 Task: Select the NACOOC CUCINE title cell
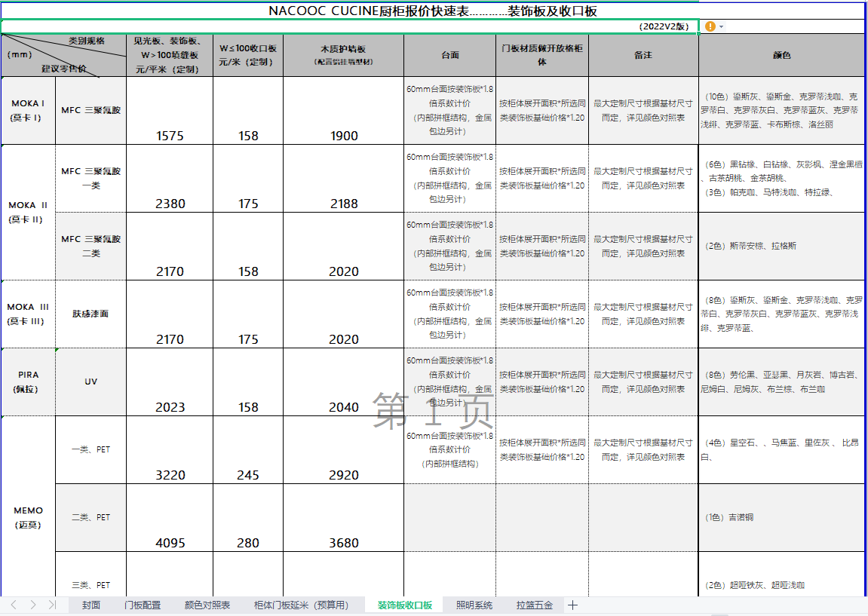click(432, 11)
